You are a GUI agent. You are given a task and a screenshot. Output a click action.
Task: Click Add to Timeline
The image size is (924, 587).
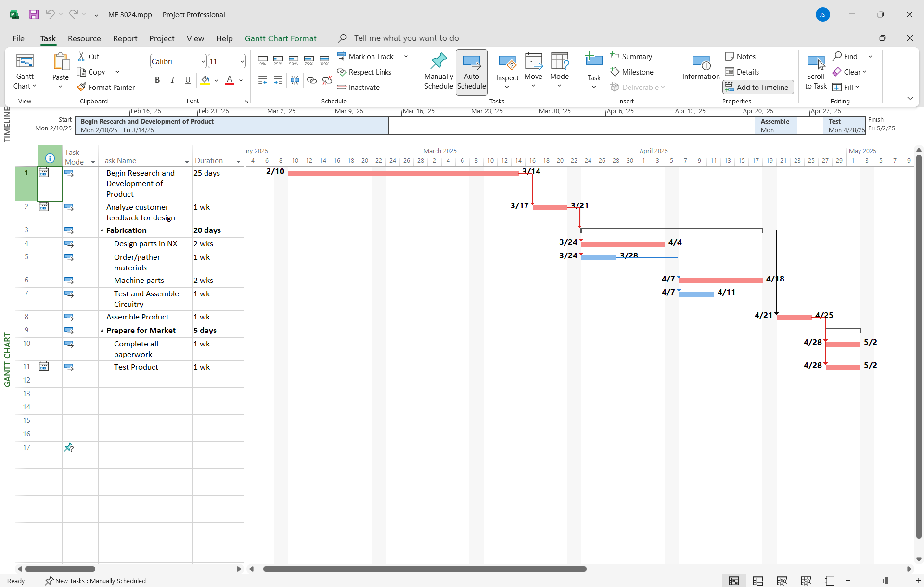[757, 87]
